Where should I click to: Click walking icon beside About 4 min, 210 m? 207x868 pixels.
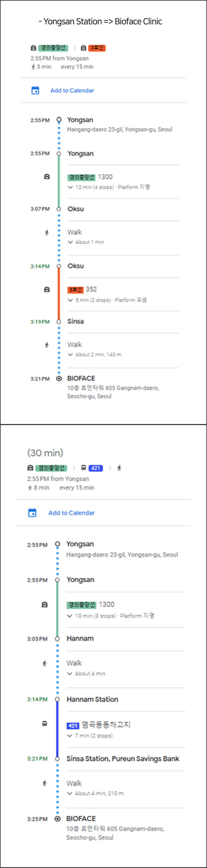[44, 783]
